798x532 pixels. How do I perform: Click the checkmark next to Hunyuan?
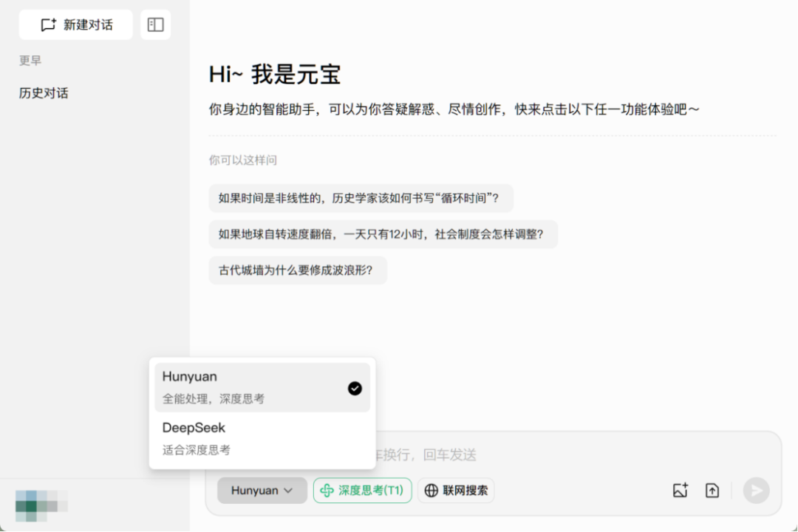pyautogui.click(x=355, y=389)
